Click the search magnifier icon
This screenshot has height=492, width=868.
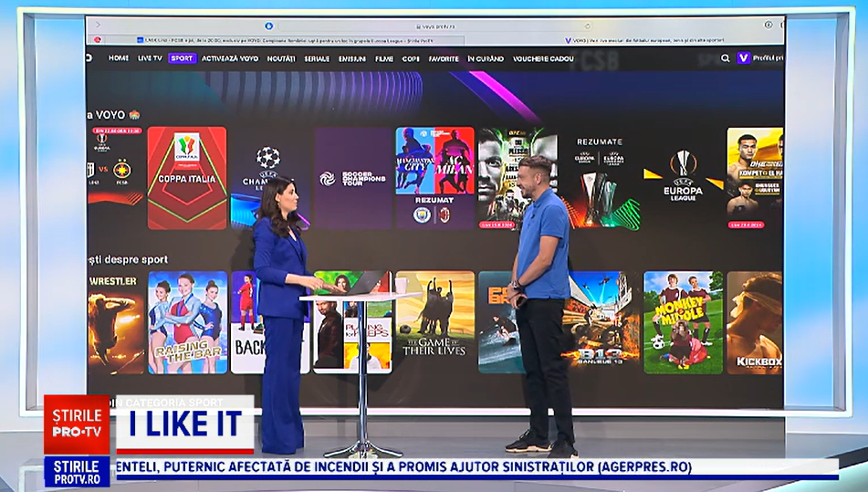point(726,58)
